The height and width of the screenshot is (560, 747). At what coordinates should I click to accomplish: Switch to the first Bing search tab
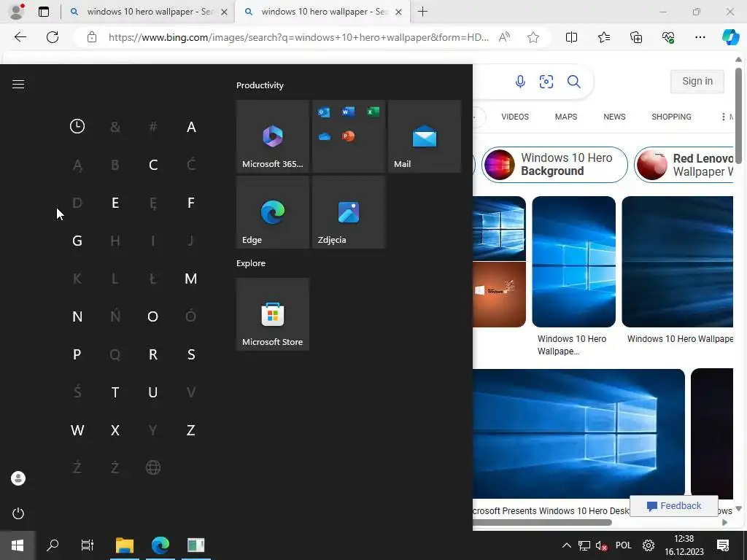coord(150,12)
